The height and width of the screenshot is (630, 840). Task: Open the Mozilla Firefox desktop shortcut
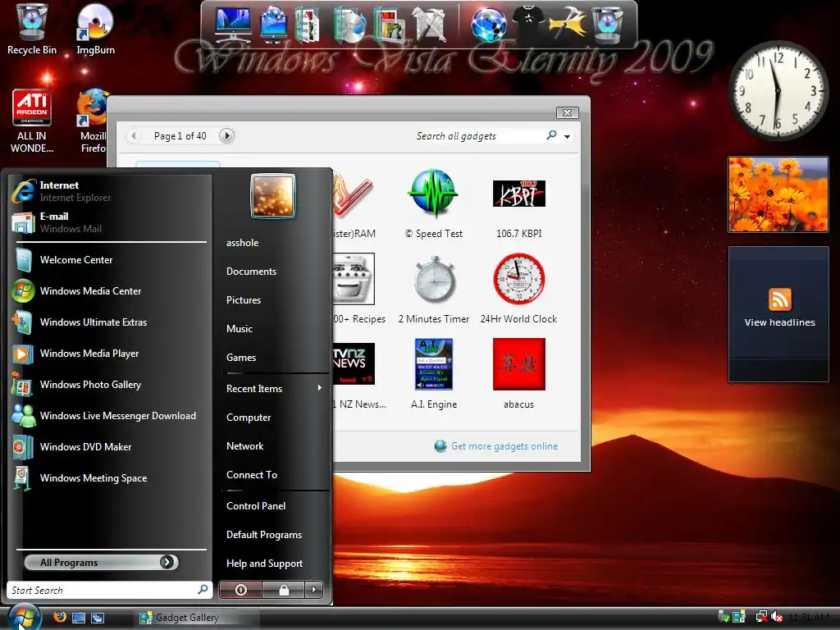coord(92,121)
